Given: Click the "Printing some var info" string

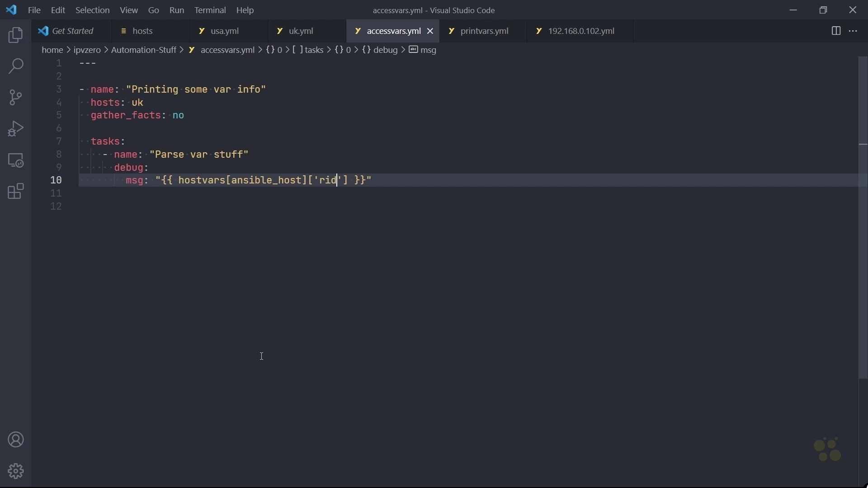Looking at the screenshot, I should [x=196, y=89].
